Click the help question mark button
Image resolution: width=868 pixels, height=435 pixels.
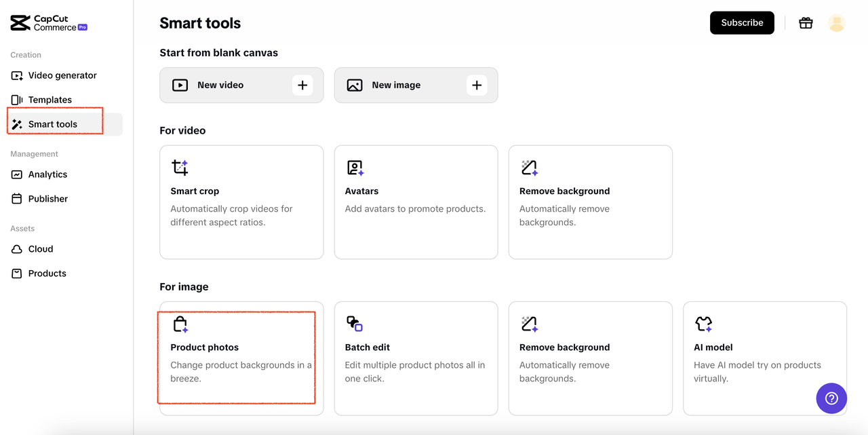coord(831,398)
